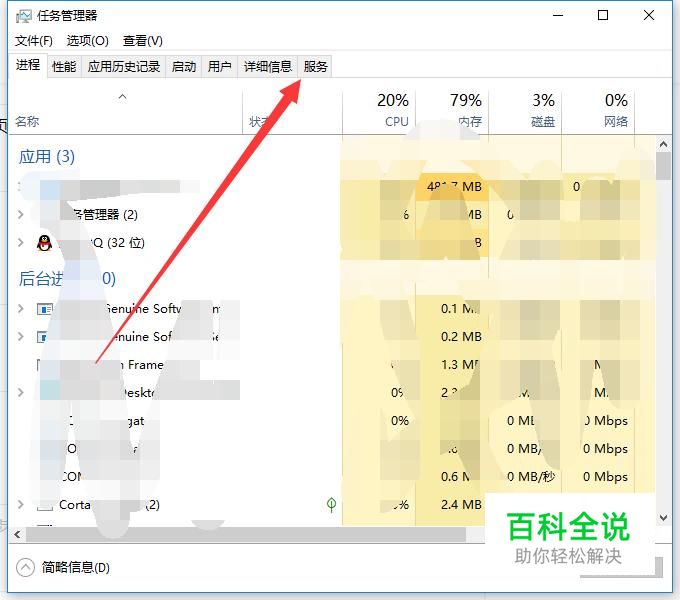
Task: Click the 2.4 MB memory cell
Action: point(452,505)
